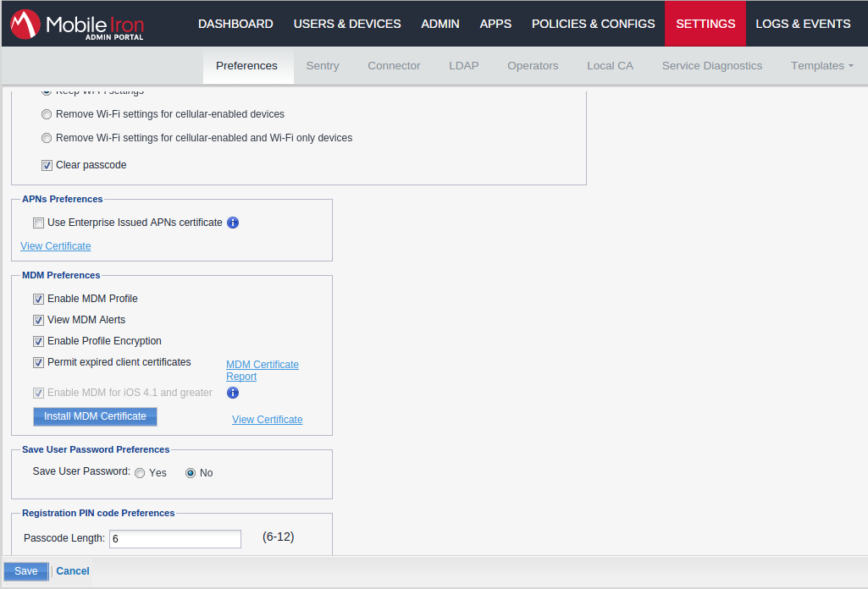Select Remove Wi-Fi settings for cellular-enabled devices
This screenshot has width=868, height=589.
tap(47, 113)
